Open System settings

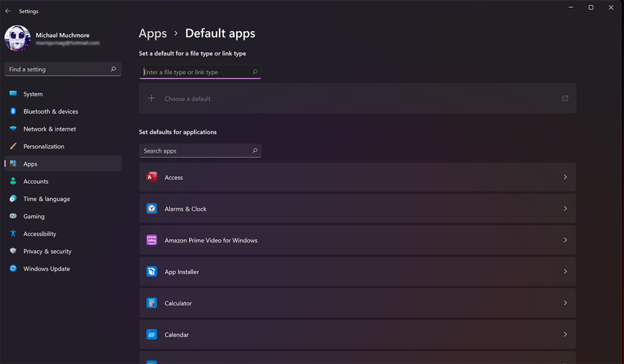click(63, 94)
